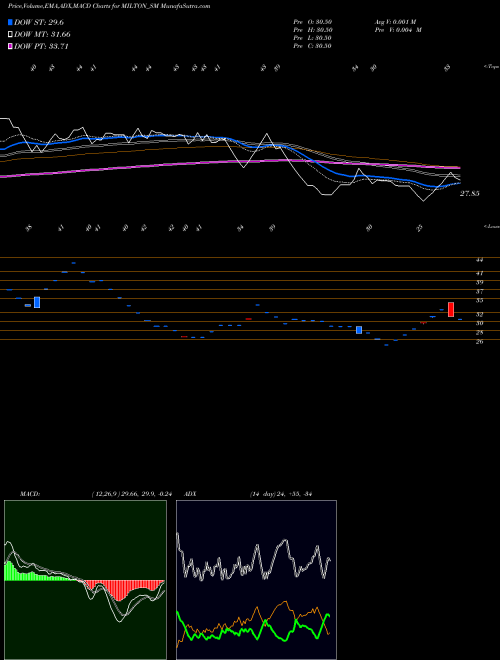
Task: Click the 'Pre L: 30.50' value
Action: [312, 38]
